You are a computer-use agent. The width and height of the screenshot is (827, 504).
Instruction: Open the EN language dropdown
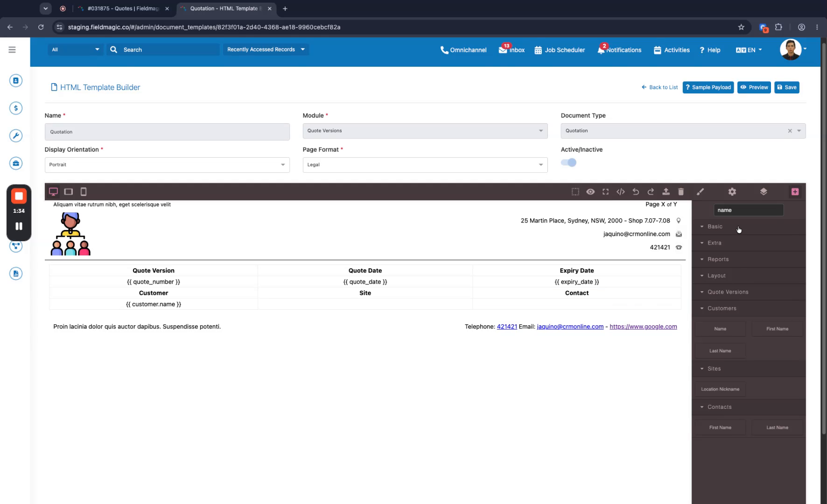(x=749, y=50)
